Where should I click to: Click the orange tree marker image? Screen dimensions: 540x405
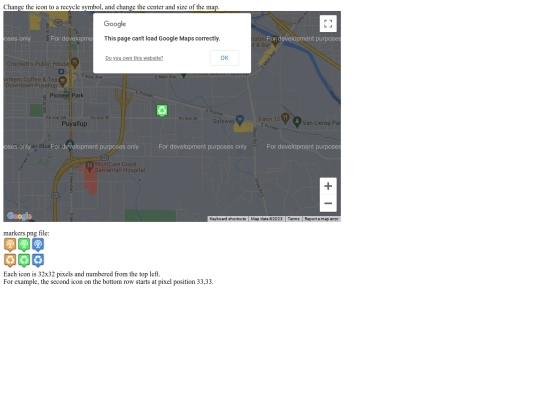pyautogui.click(x=10, y=245)
